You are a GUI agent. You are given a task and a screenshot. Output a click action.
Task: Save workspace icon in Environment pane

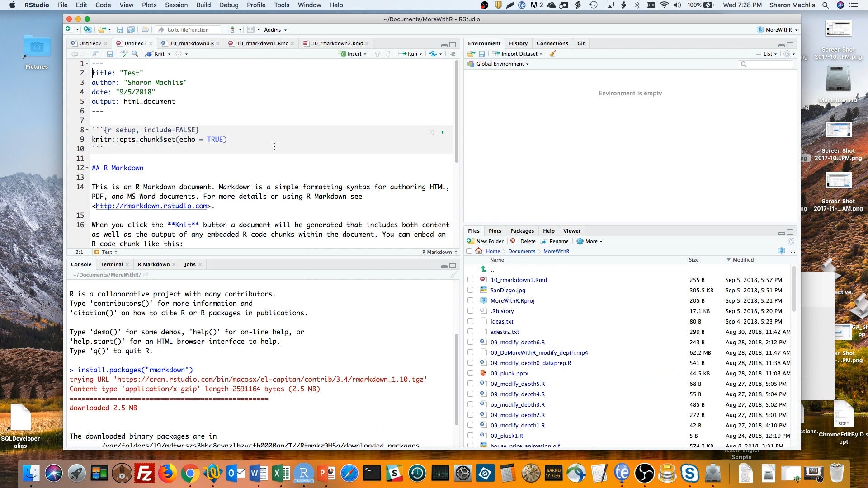tap(482, 54)
